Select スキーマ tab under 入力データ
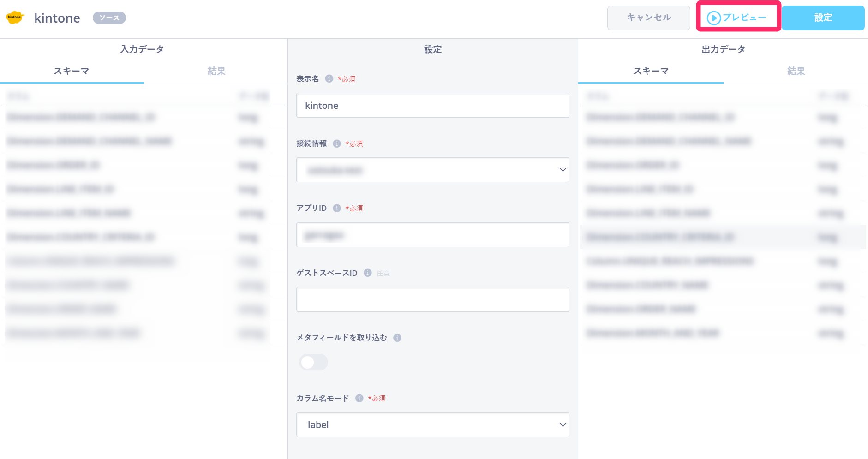The width and height of the screenshot is (868, 459). 72,71
